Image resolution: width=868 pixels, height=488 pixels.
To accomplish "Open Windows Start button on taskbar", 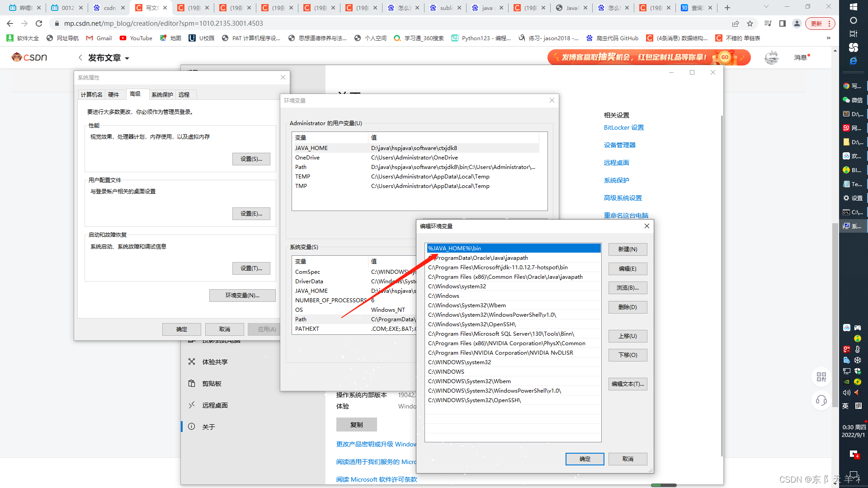I will (x=853, y=7).
